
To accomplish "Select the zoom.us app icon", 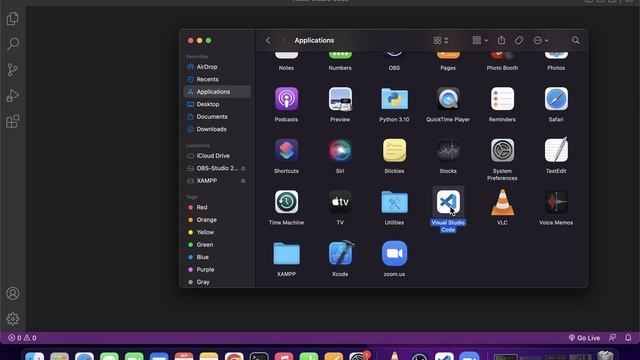I will 394,253.
